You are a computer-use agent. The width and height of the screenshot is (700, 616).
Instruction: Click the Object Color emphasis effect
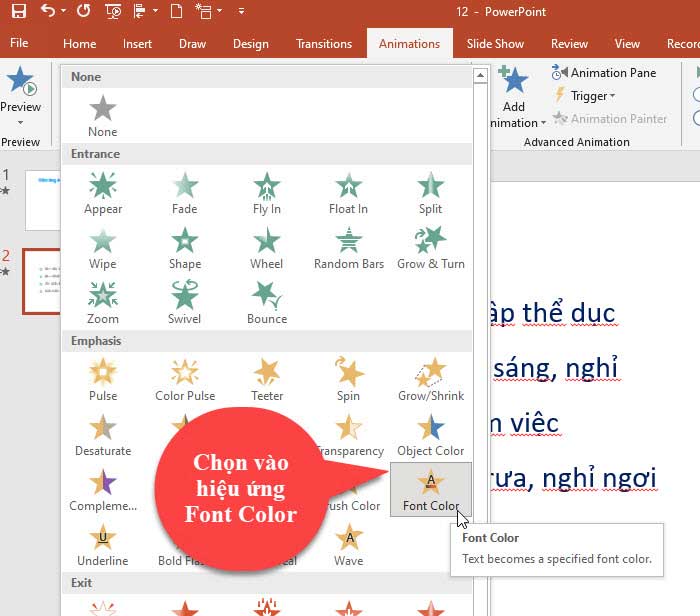(x=430, y=434)
